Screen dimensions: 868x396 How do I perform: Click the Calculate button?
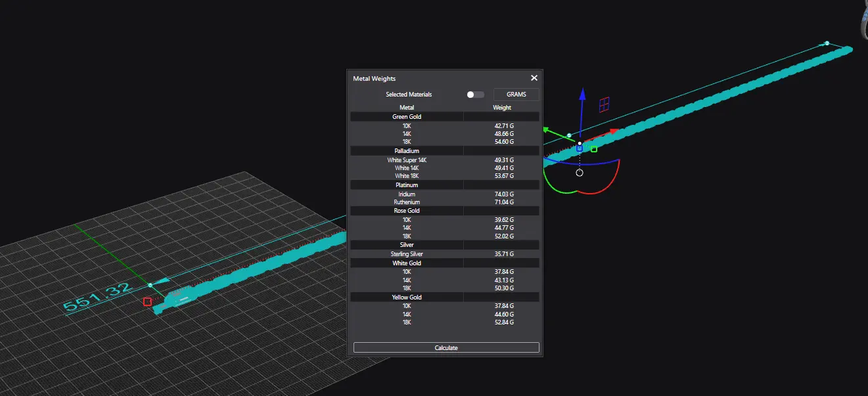pyautogui.click(x=446, y=347)
